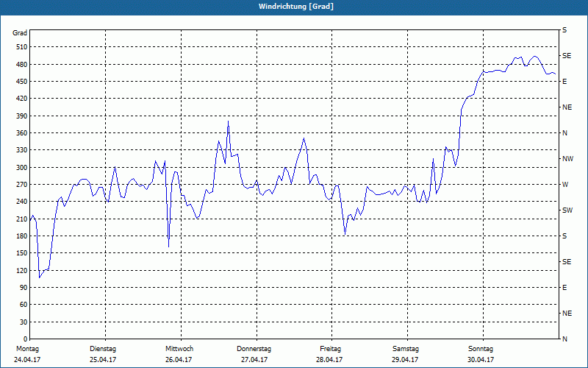Click the SW compass direction label
Screen dimensions: 588x368
click(567, 210)
